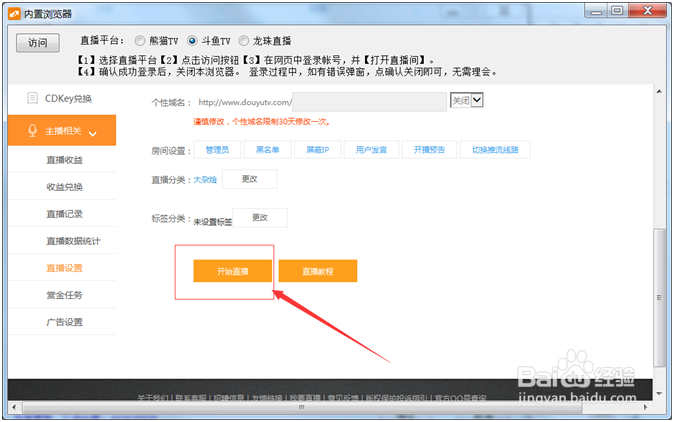Minimize the 内置浏览器 window
Screen dimensions: 674x422
coord(596,11)
